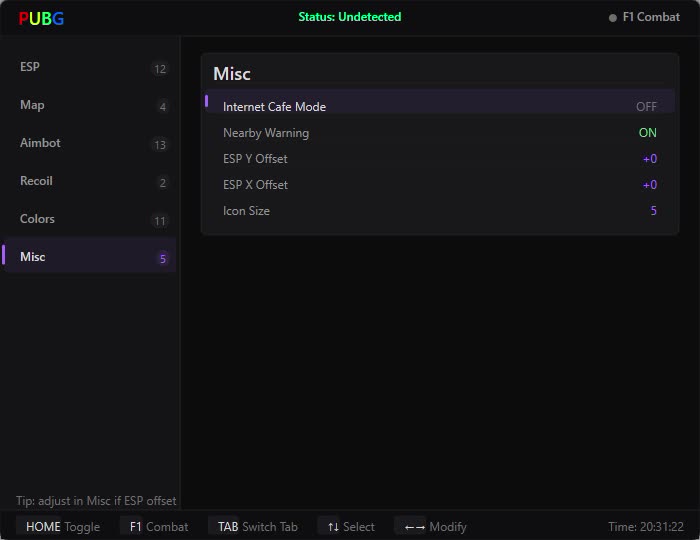
Task: Select the highlighted Misc sidebar tab
Action: click(89, 256)
